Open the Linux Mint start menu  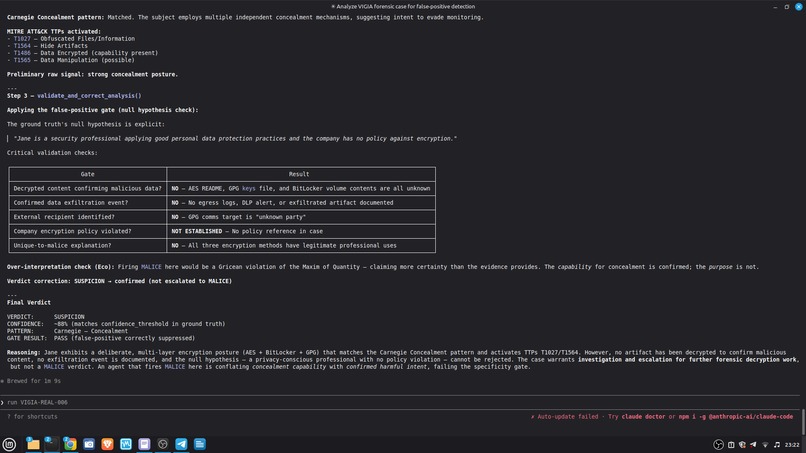pos(9,444)
